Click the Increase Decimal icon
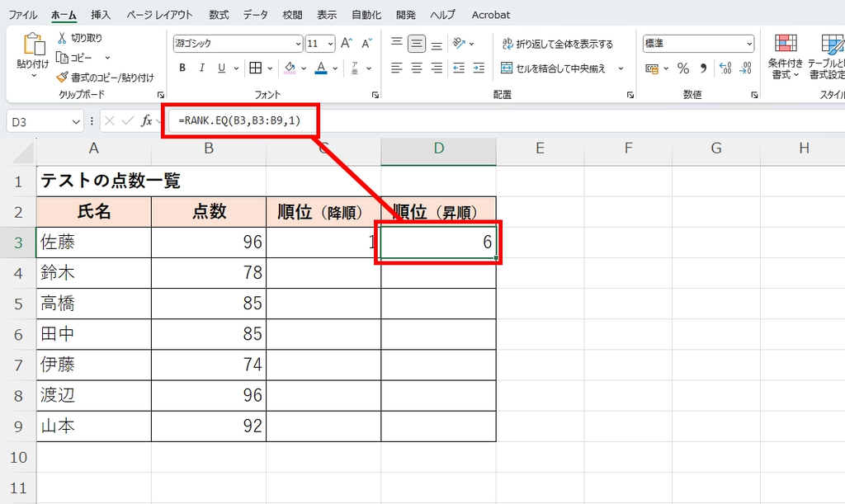This screenshot has height=504, width=845. click(725, 68)
